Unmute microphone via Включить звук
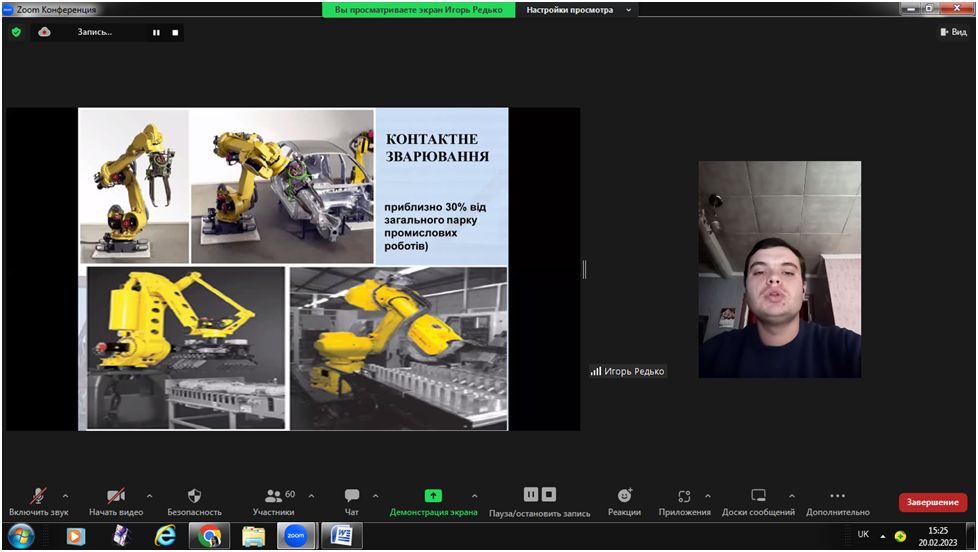978x552 pixels. tap(39, 502)
